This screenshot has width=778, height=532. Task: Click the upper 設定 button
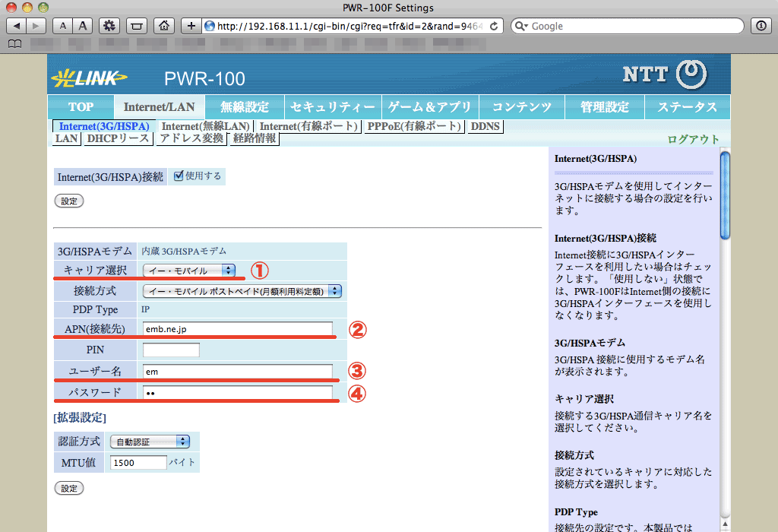[69, 201]
